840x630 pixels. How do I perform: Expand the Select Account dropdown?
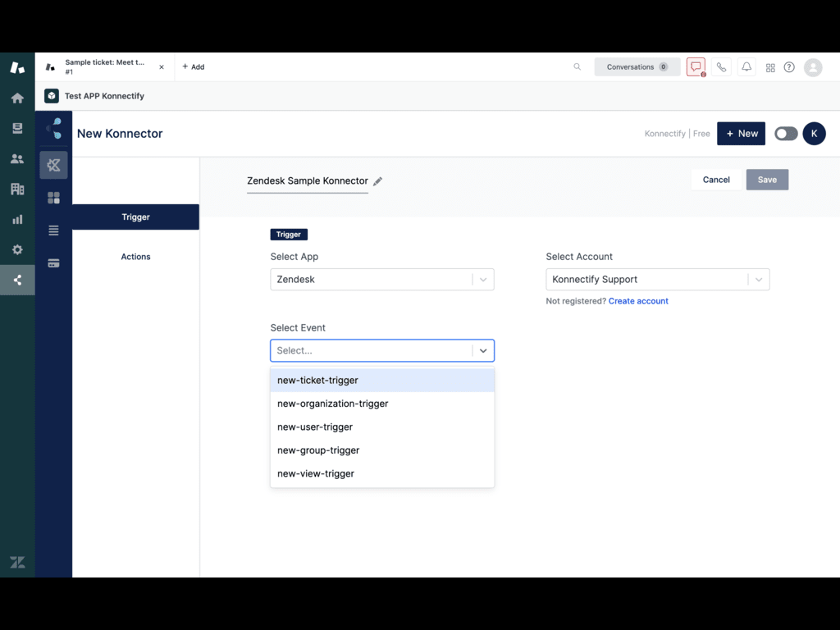(759, 280)
